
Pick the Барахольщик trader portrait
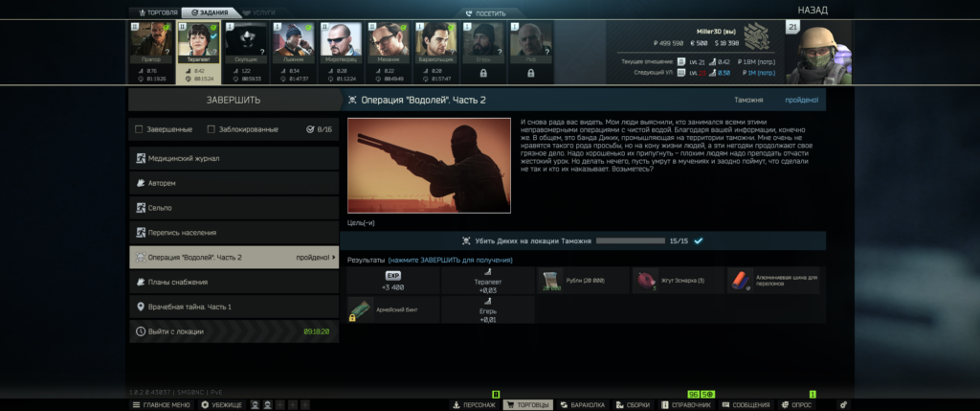tap(436, 45)
